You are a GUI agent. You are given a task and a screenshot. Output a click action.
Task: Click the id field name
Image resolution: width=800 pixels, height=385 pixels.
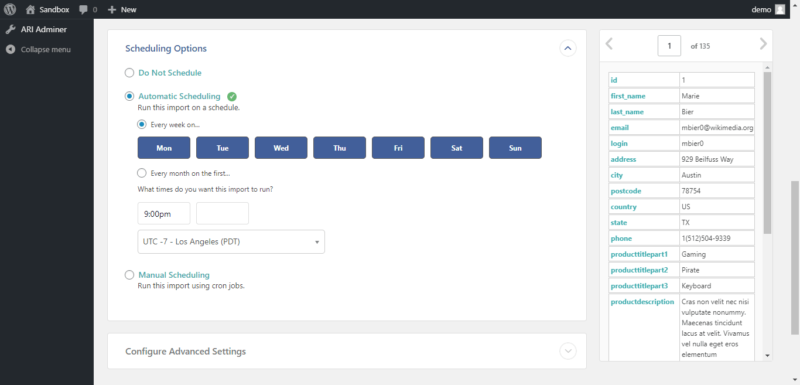[614, 80]
